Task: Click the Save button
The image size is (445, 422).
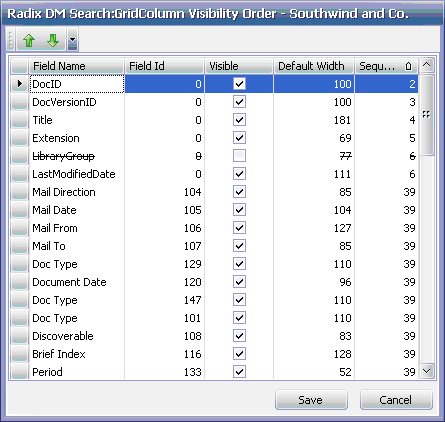Action: (311, 400)
